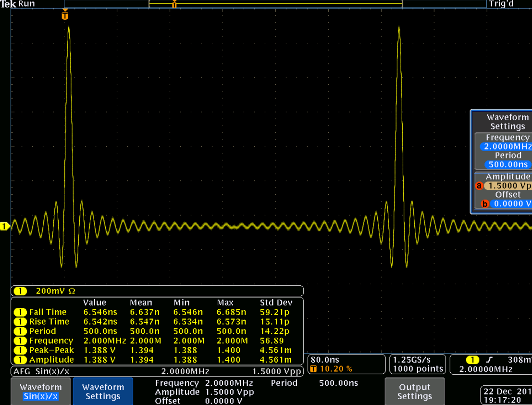Viewport: 532px width, 405px height.
Task: Click the Std Dev column header
Action: coord(276,303)
